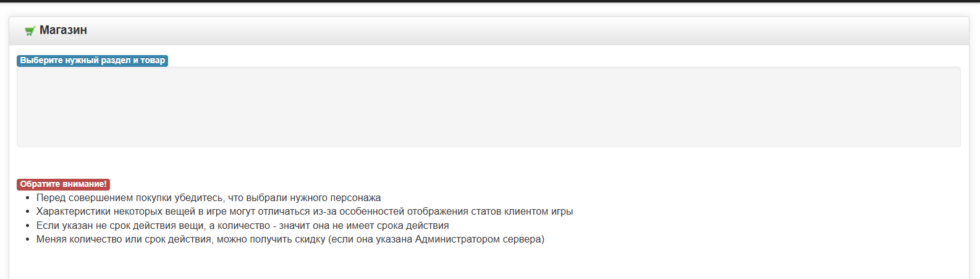Click bullet marker before "Перед совершением покупки"
The width and height of the screenshot is (980, 279).
27,199
